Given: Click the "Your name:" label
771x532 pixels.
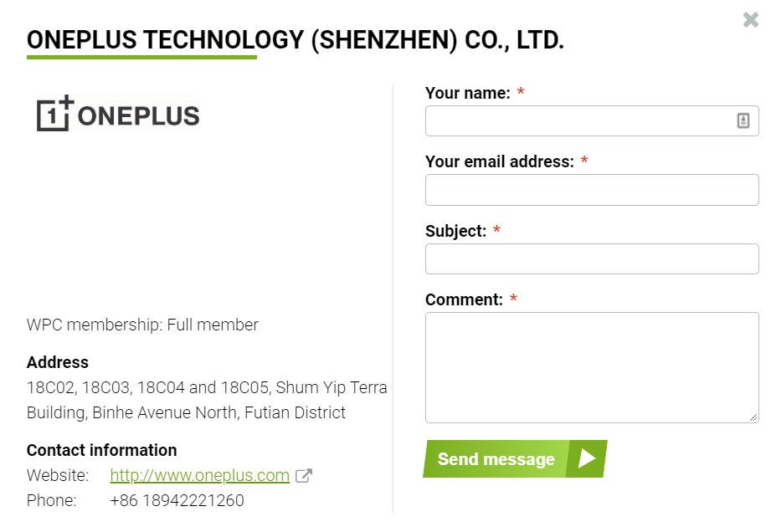Looking at the screenshot, I should [x=468, y=93].
